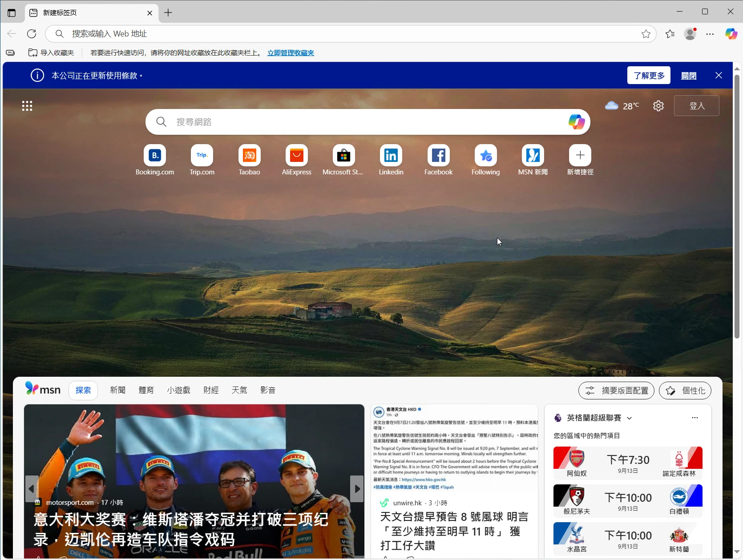Select the 探索 feed tab
This screenshot has height=560, width=743.
click(x=83, y=391)
